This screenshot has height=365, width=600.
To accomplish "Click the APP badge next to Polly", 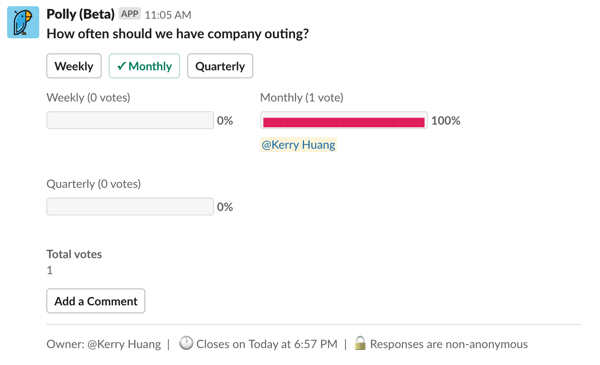I will [x=129, y=14].
